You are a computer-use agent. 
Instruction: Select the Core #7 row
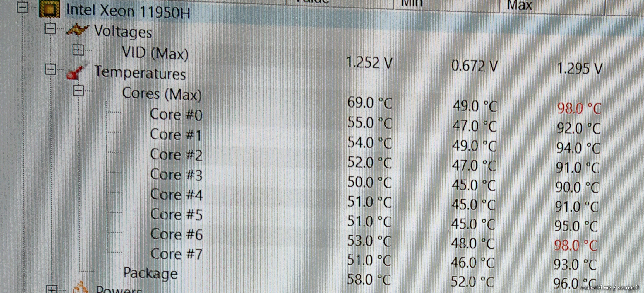click(177, 254)
